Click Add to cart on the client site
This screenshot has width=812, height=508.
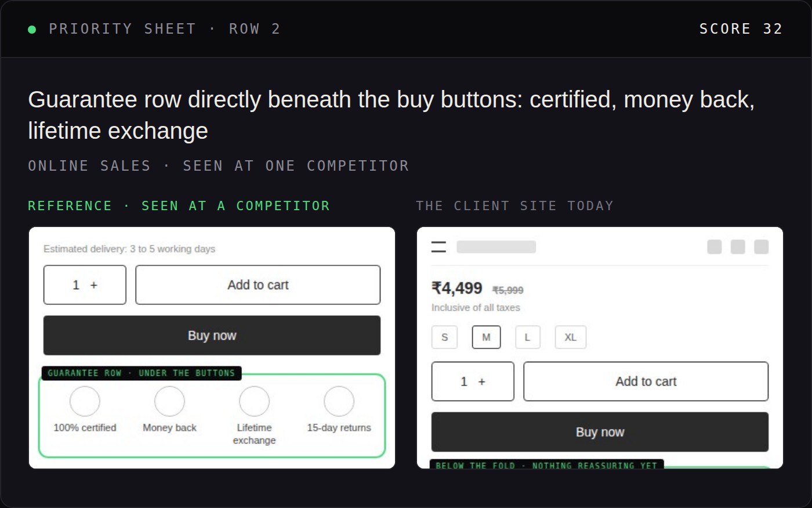coord(646,381)
